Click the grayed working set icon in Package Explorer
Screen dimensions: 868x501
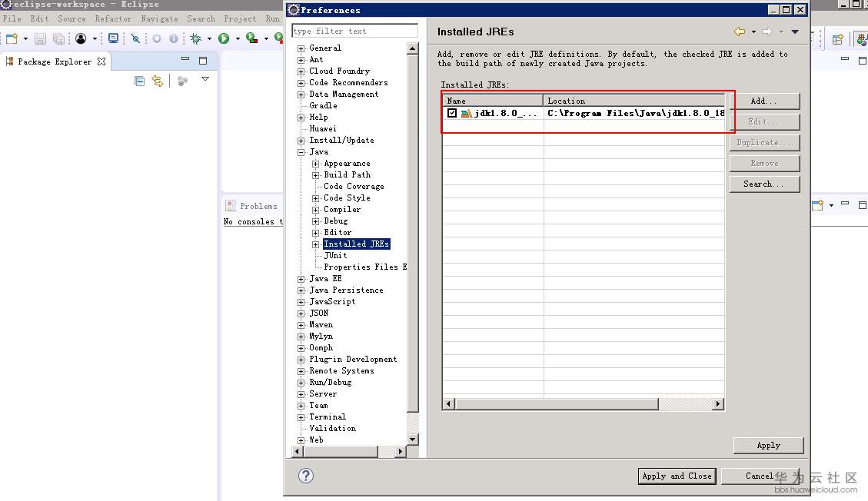click(182, 81)
